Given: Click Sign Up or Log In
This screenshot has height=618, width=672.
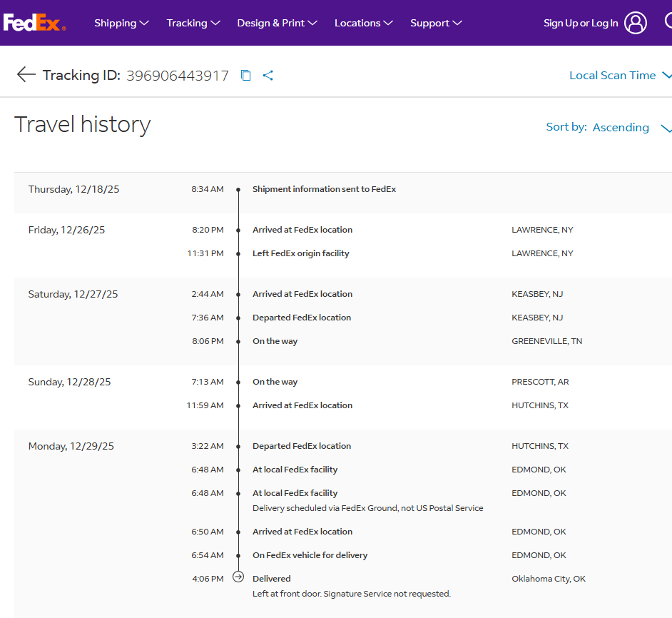Looking at the screenshot, I should pyautogui.click(x=581, y=23).
